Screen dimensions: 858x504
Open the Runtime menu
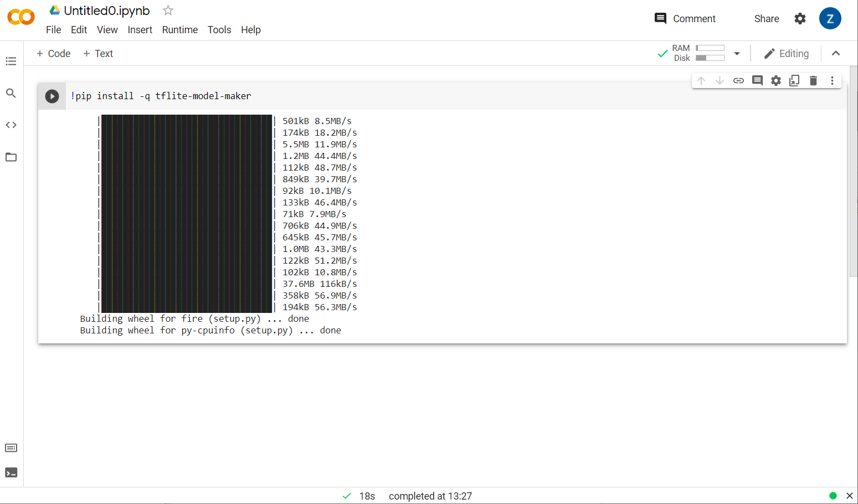pyautogui.click(x=179, y=30)
